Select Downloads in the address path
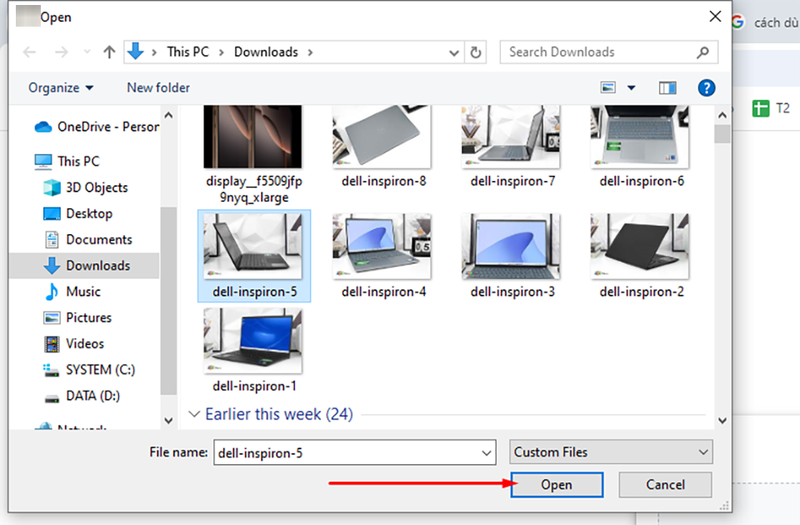The image size is (800, 525). [266, 52]
